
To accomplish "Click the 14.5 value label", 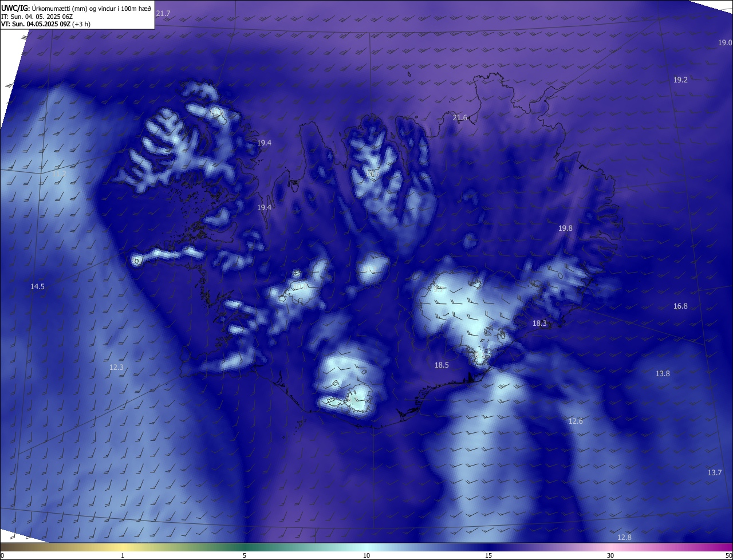I will point(37,287).
